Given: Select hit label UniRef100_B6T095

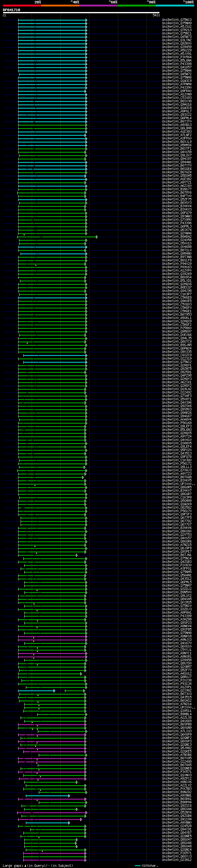Looking at the screenshot, I should click(176, 758).
